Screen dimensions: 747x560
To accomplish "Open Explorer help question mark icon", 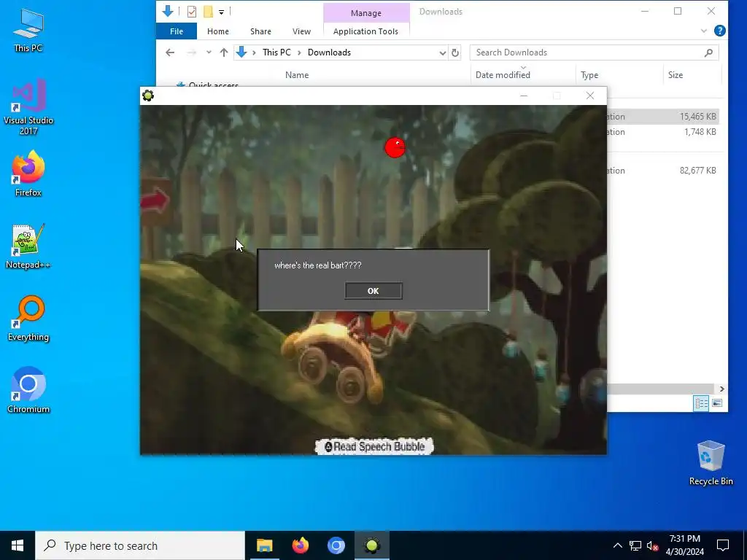I will 720,31.
